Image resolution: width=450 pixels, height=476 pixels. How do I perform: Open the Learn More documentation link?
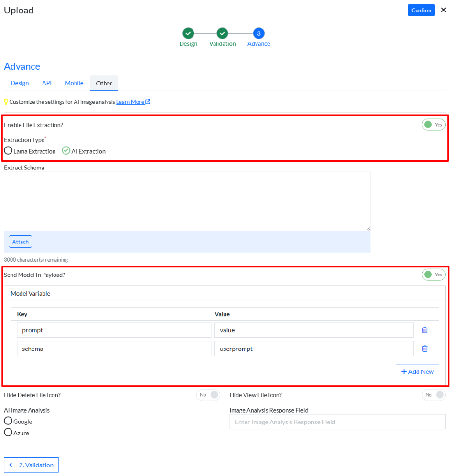pyautogui.click(x=130, y=101)
